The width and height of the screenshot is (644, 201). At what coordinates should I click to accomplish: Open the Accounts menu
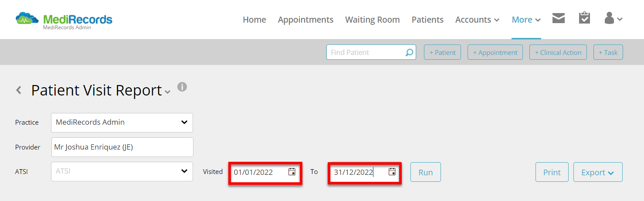477,20
